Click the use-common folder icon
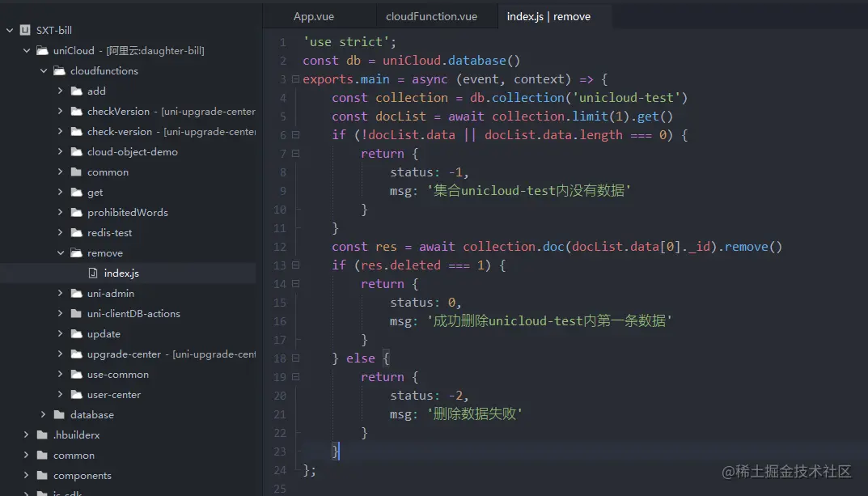Image resolution: width=868 pixels, height=496 pixels. [76, 374]
